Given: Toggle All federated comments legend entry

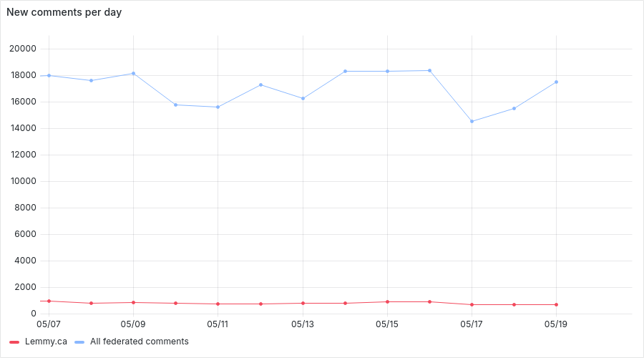Looking at the screenshot, I should tap(132, 342).
